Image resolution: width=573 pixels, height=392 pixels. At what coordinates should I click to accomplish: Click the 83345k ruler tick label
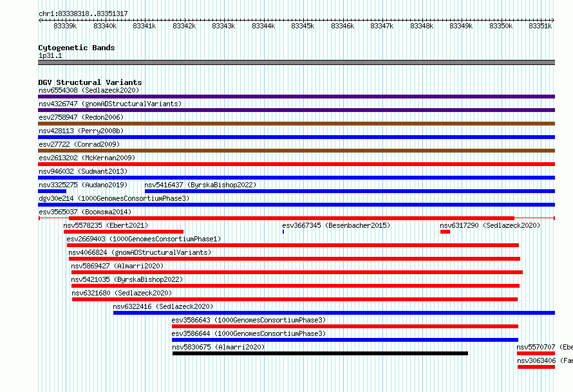coord(303,26)
